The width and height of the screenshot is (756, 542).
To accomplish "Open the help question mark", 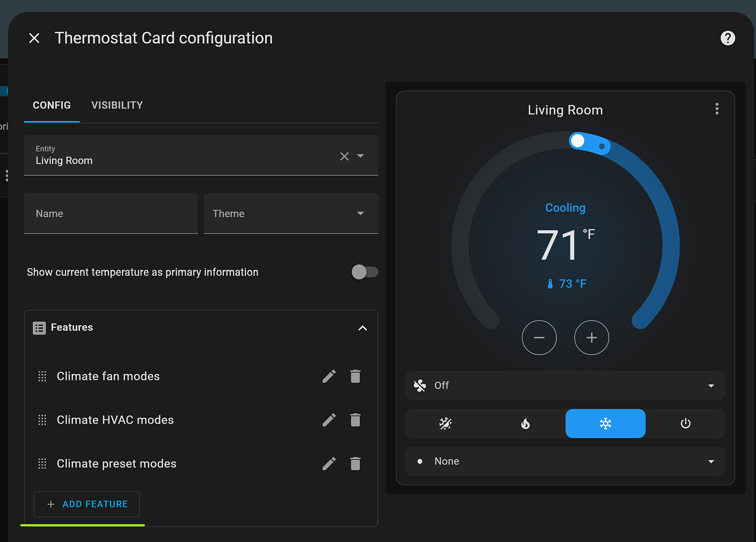I will click(x=728, y=38).
